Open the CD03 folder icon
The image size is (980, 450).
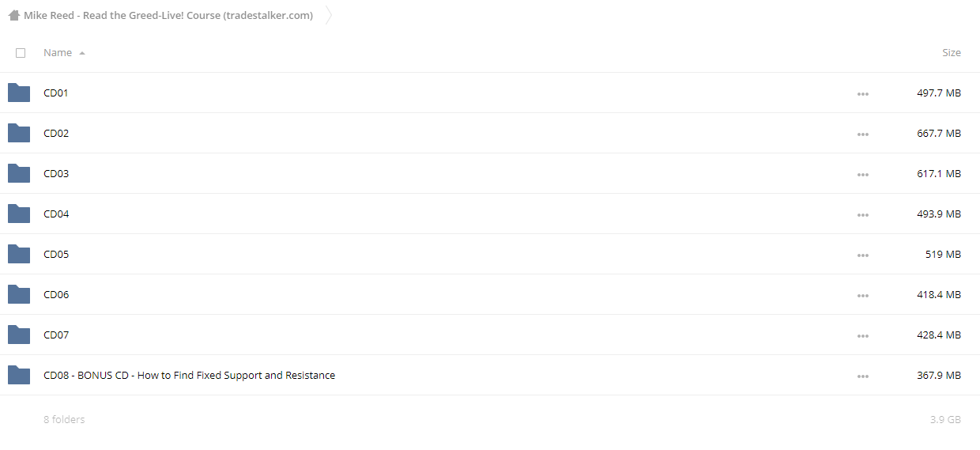pyautogui.click(x=19, y=173)
